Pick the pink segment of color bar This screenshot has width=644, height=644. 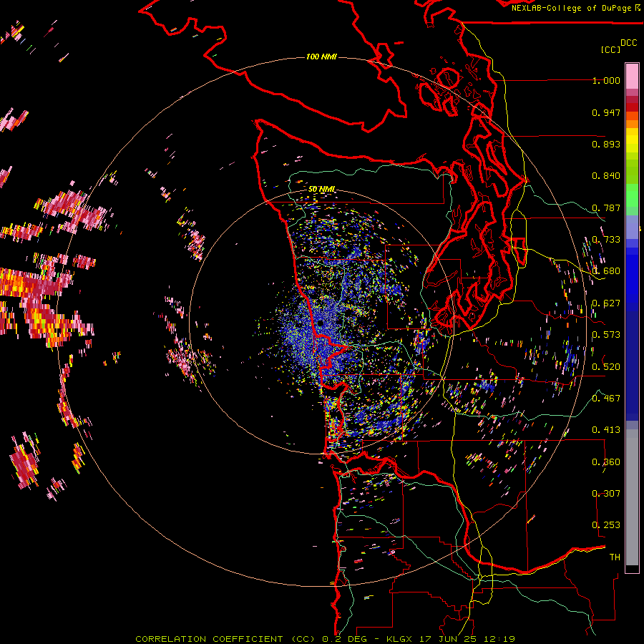click(632, 77)
